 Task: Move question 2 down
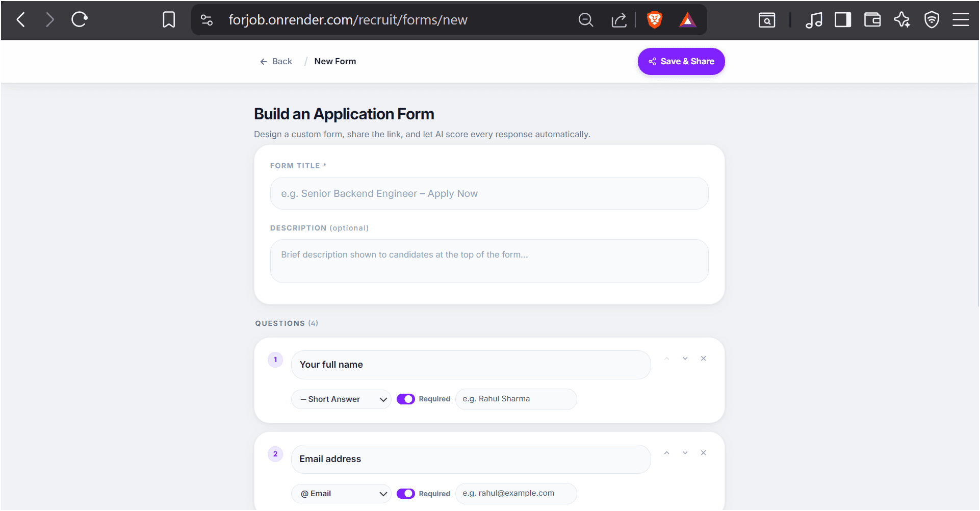click(x=685, y=453)
